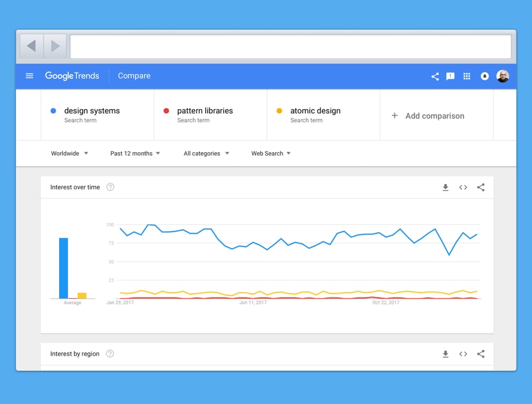Open the feedback icon in header
532x404 pixels.
tap(450, 76)
